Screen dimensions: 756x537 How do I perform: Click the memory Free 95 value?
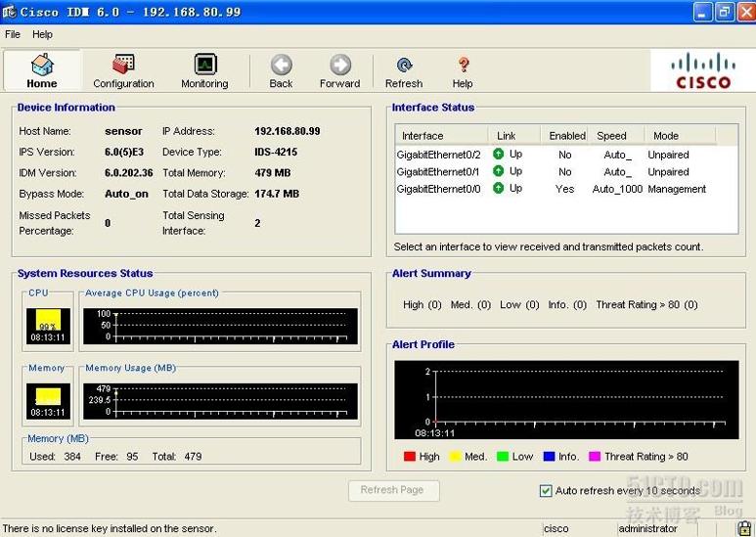pyautogui.click(x=132, y=457)
